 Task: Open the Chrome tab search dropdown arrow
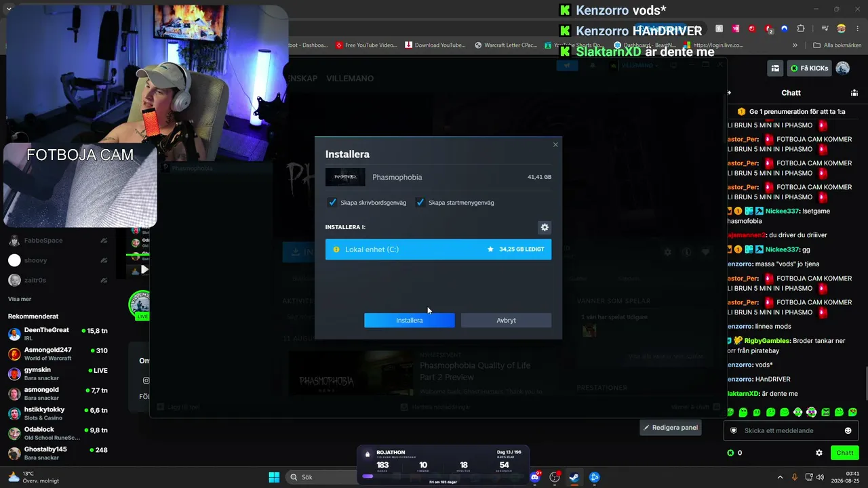(x=8, y=9)
